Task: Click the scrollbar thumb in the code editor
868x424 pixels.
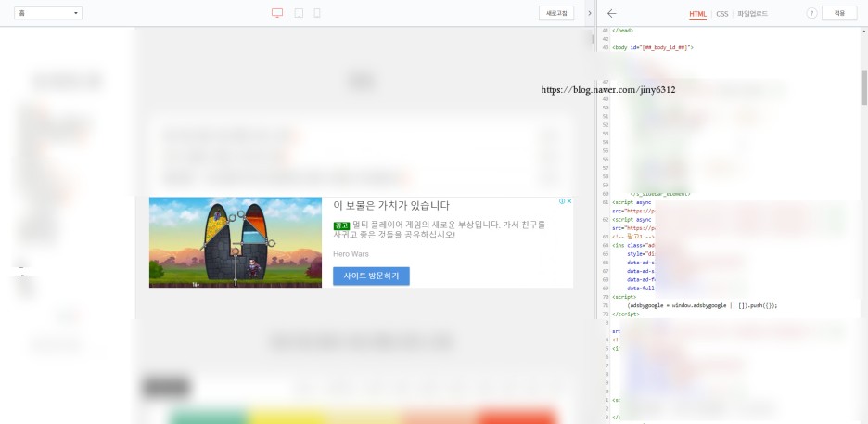Action: [x=863, y=87]
